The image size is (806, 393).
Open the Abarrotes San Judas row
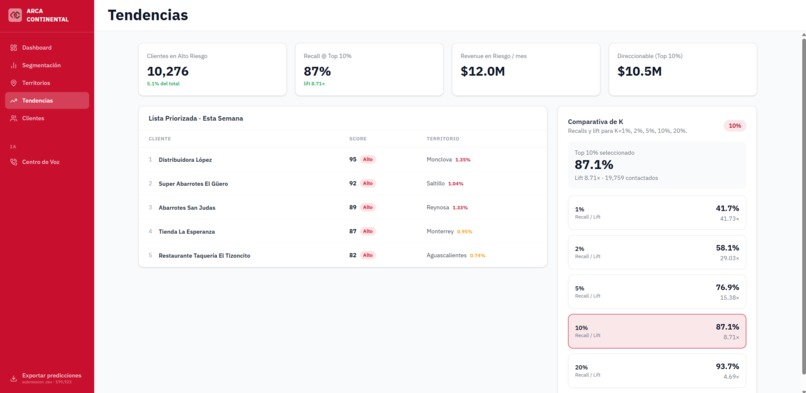click(x=343, y=208)
